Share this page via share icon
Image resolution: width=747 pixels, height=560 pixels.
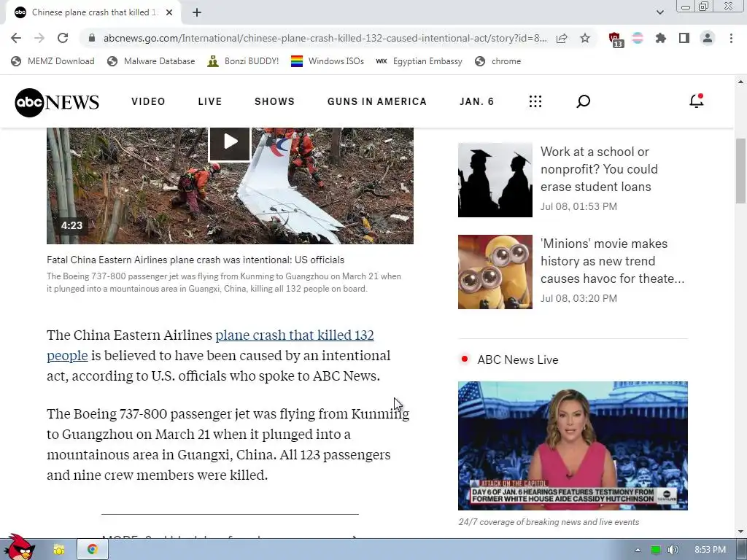coord(562,38)
